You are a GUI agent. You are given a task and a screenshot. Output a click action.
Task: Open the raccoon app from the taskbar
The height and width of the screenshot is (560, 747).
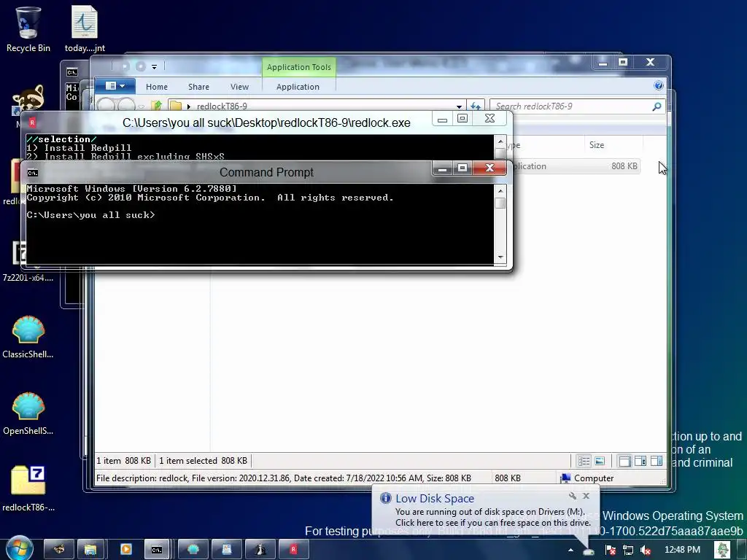(59, 550)
